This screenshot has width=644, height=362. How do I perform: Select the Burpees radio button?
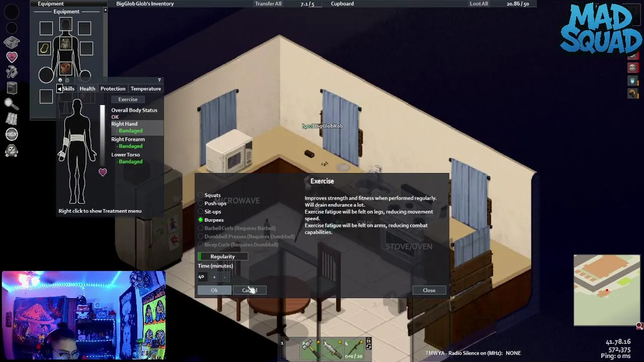[x=201, y=220]
